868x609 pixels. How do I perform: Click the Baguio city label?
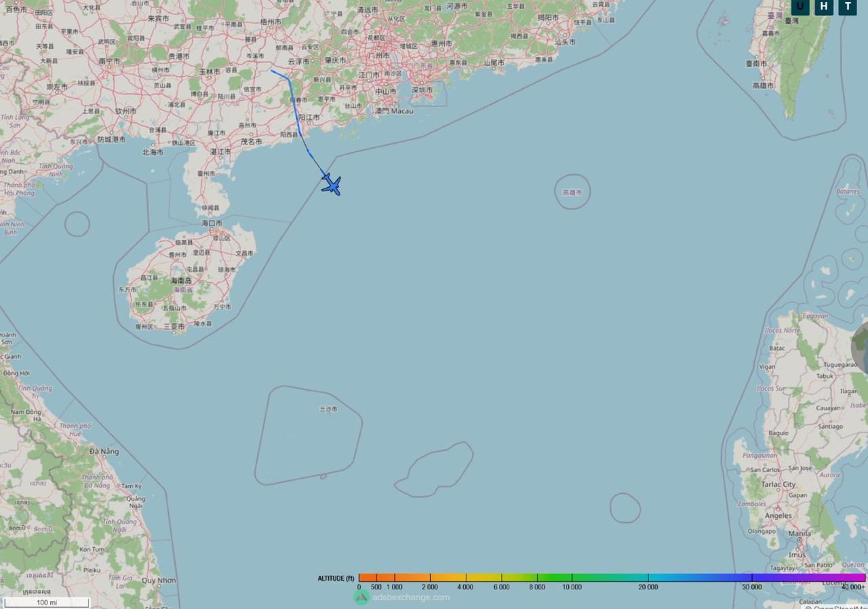(x=778, y=433)
